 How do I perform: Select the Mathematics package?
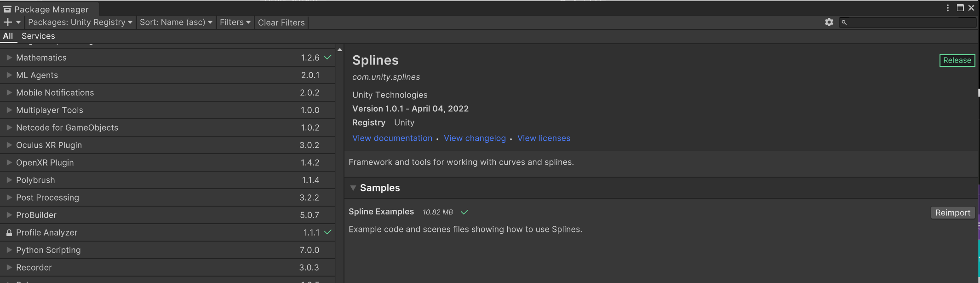(167, 58)
